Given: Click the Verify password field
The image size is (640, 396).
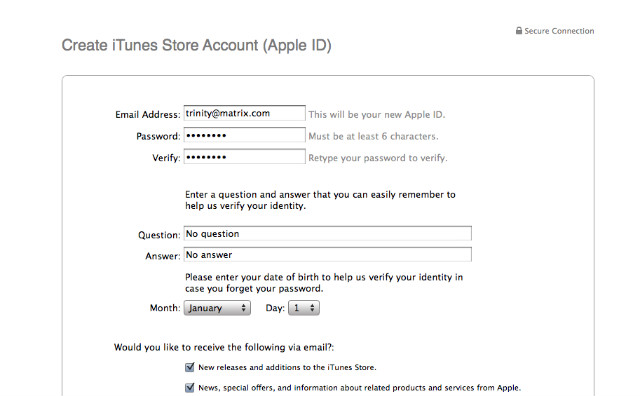Looking at the screenshot, I should 244,156.
